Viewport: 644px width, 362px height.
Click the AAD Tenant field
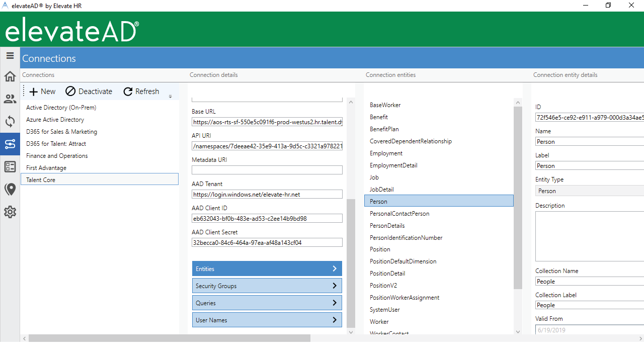tap(267, 194)
